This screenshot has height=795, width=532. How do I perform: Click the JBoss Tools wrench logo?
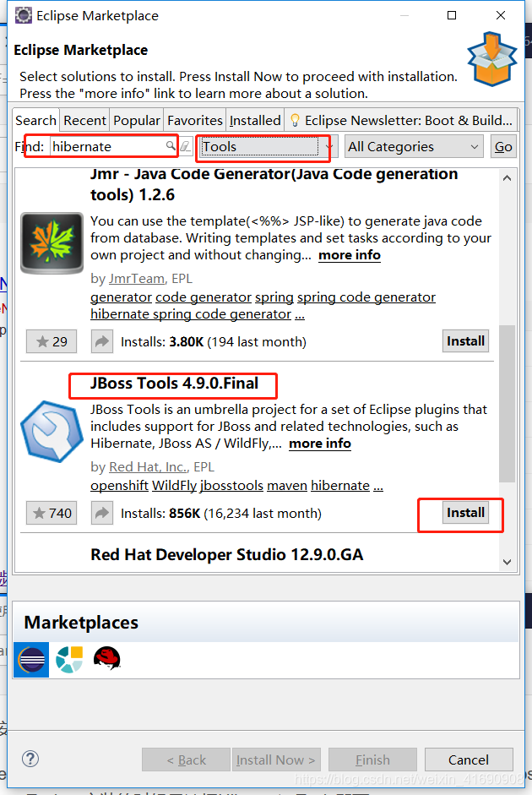(52, 432)
